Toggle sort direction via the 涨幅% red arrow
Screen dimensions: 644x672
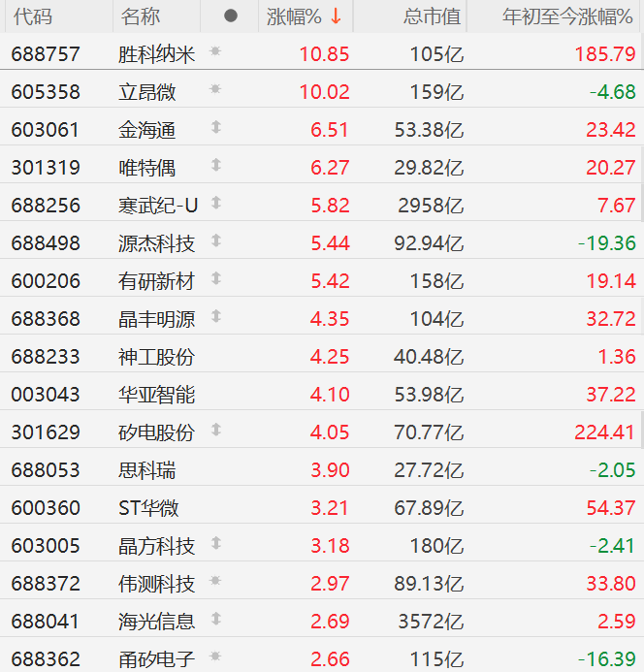pos(336,16)
